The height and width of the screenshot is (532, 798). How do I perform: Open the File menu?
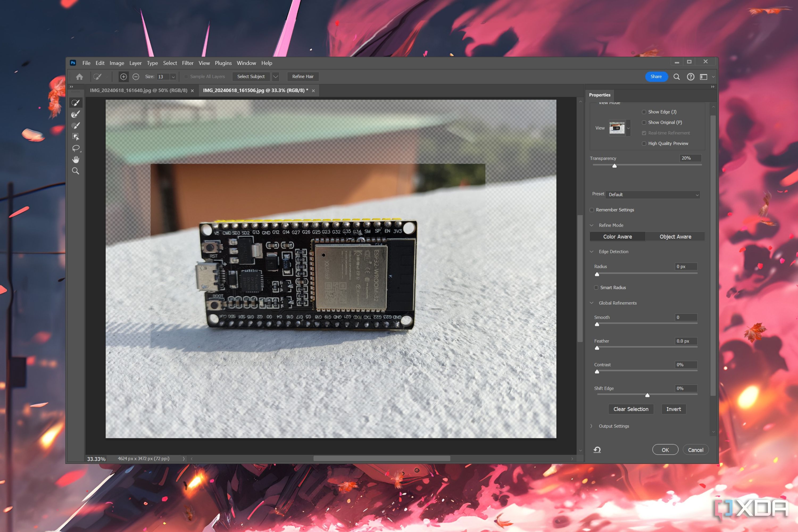(86, 63)
